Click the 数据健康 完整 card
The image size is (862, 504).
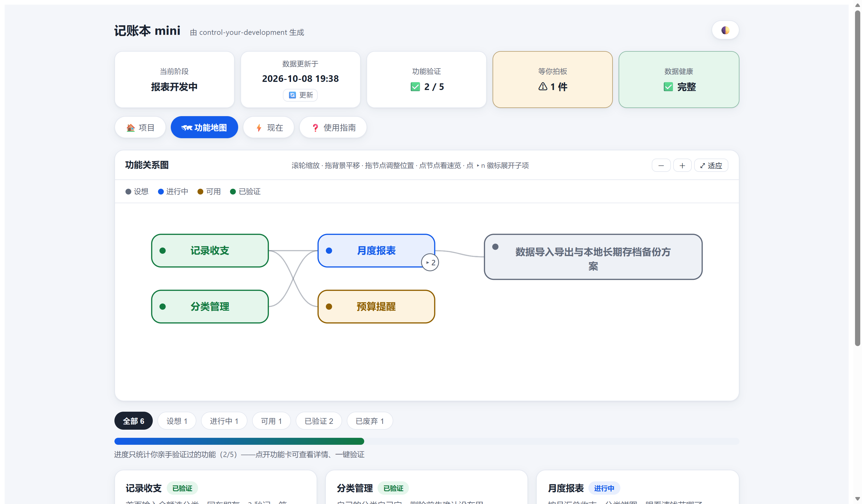(679, 80)
